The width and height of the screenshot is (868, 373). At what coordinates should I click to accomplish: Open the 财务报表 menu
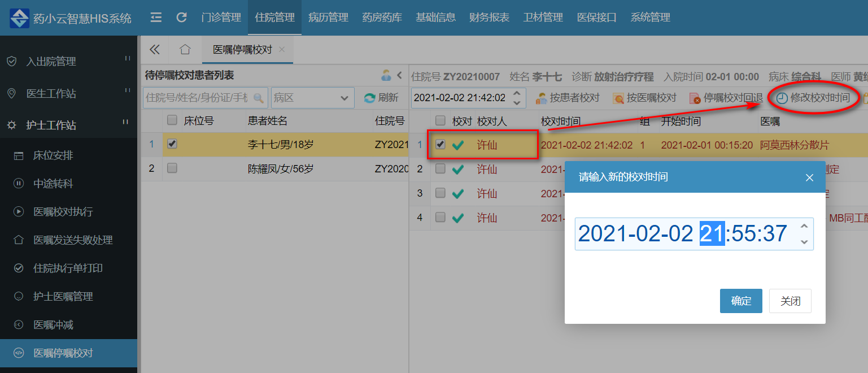pos(489,18)
